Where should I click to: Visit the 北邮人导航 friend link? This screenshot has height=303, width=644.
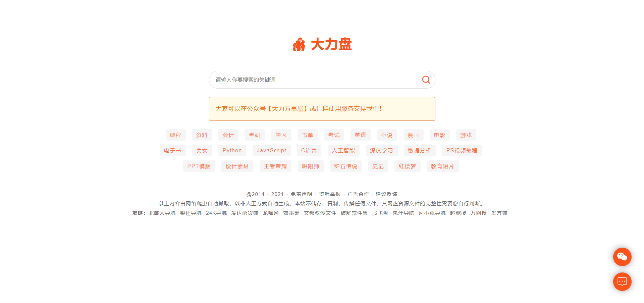(161, 213)
